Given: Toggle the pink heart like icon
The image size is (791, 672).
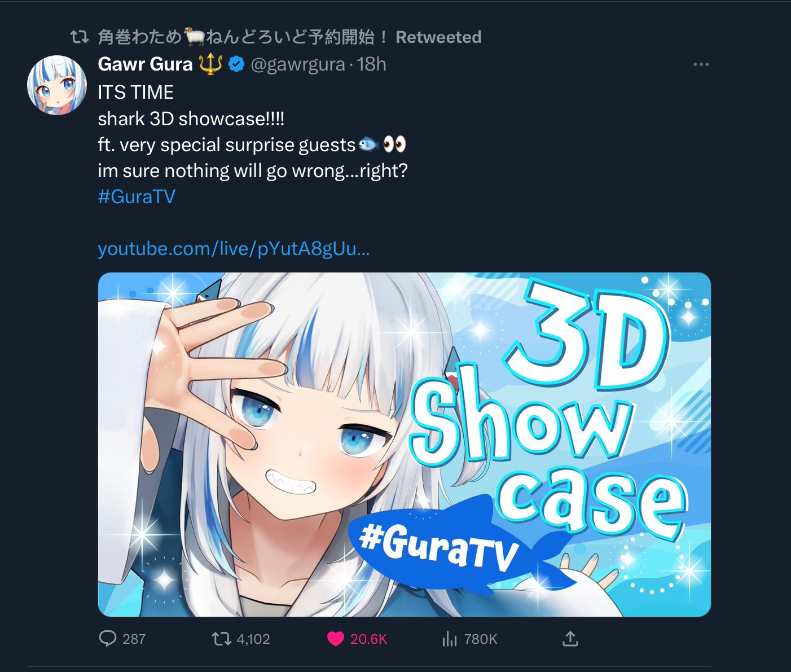Looking at the screenshot, I should pos(336,639).
